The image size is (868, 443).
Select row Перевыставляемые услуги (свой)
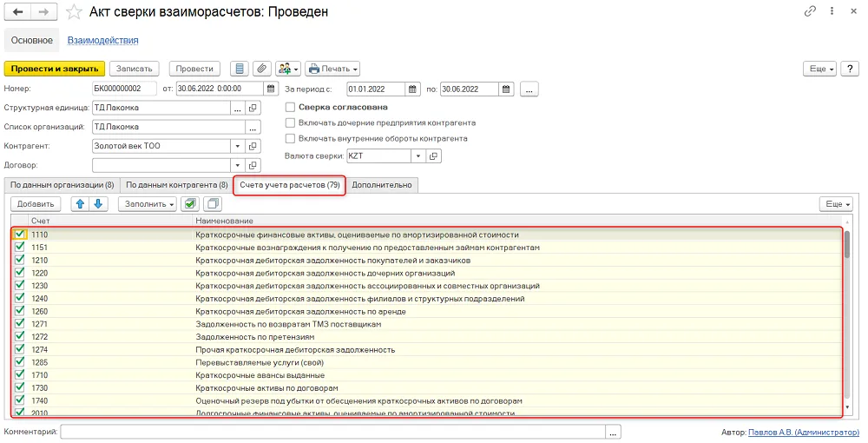tap(426, 362)
